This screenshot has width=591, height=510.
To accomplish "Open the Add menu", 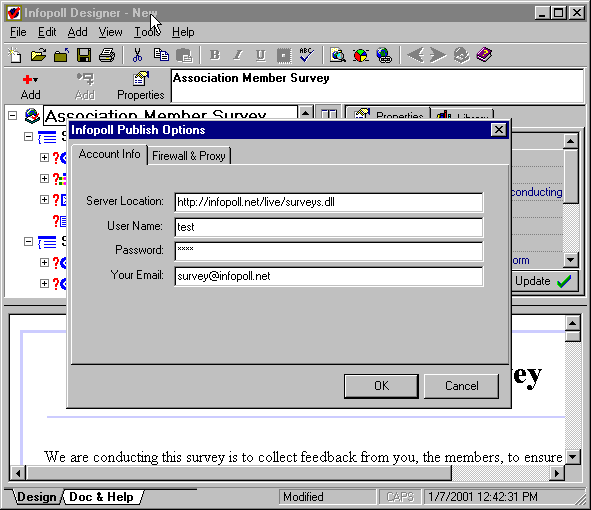I will click(x=77, y=32).
